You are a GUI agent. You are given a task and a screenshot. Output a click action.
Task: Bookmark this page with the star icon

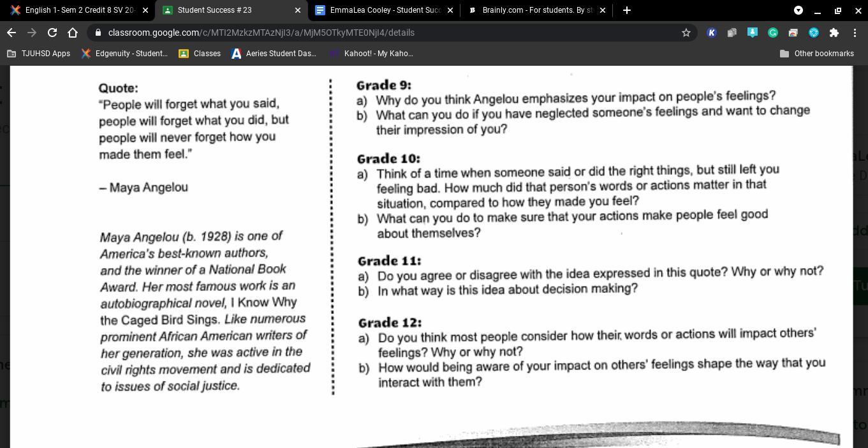pyautogui.click(x=686, y=33)
